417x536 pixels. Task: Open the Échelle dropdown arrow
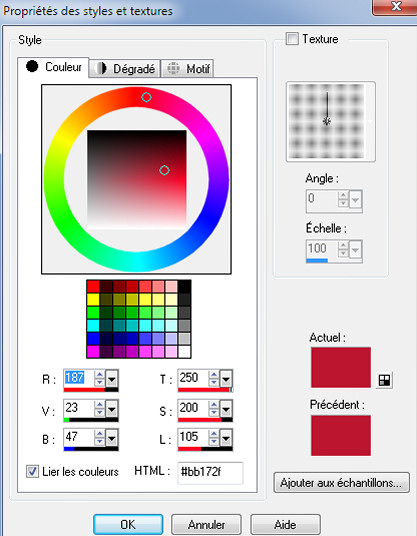pos(355,250)
